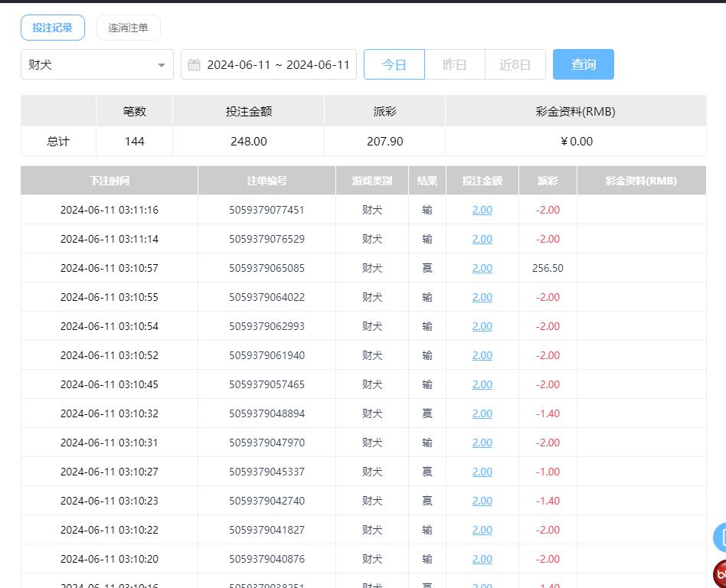
Task: Select the 昨日 date filter
Action: pyautogui.click(x=455, y=64)
